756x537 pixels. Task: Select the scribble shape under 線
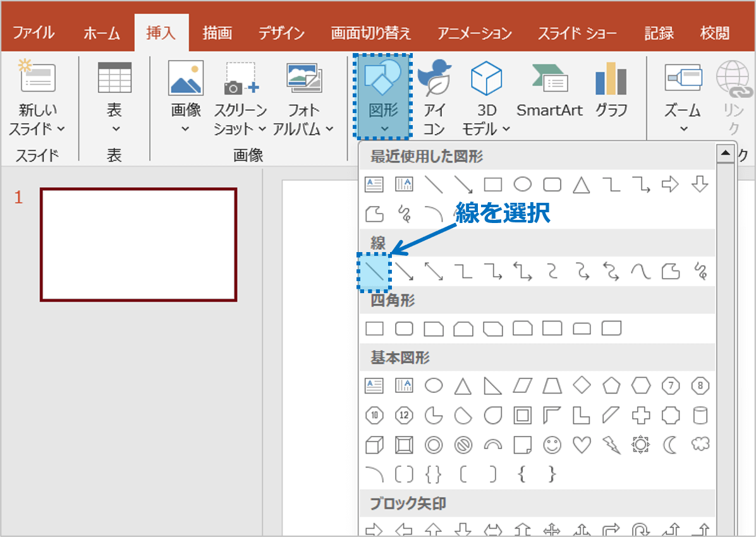coord(700,272)
